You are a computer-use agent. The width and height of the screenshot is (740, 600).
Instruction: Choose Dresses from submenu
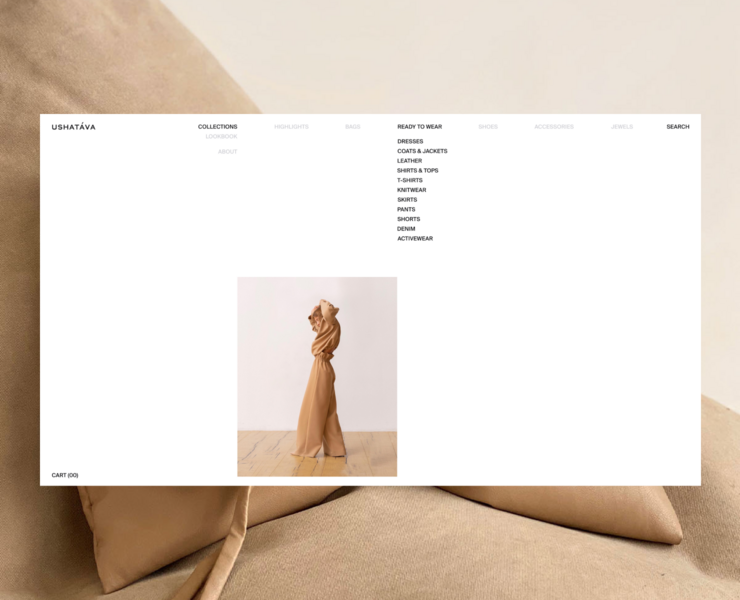coord(410,141)
